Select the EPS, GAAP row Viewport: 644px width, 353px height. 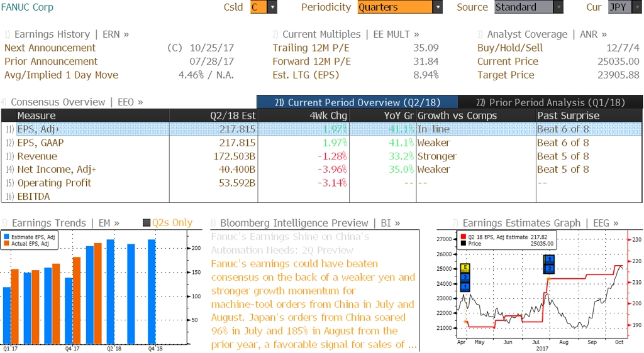(x=321, y=143)
